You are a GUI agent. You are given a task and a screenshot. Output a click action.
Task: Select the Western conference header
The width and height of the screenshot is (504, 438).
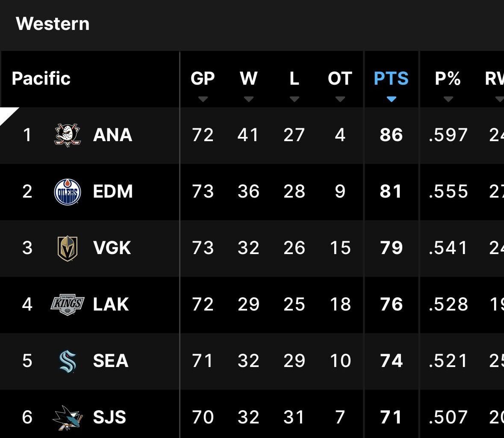52,24
